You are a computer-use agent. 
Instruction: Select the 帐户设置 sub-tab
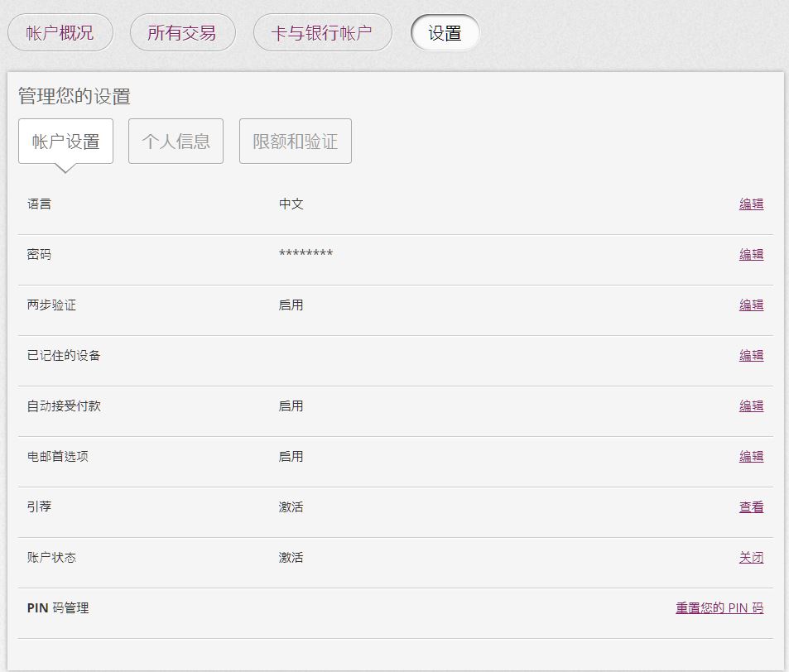coord(65,142)
